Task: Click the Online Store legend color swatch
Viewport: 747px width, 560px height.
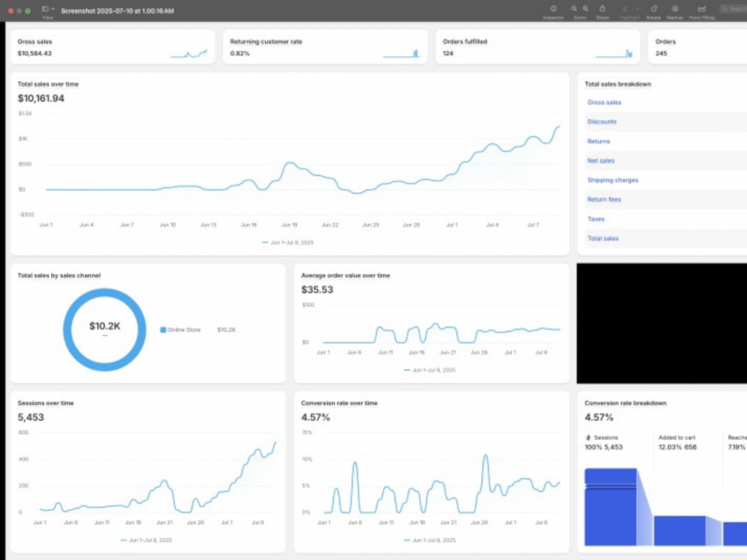Action: pyautogui.click(x=163, y=330)
